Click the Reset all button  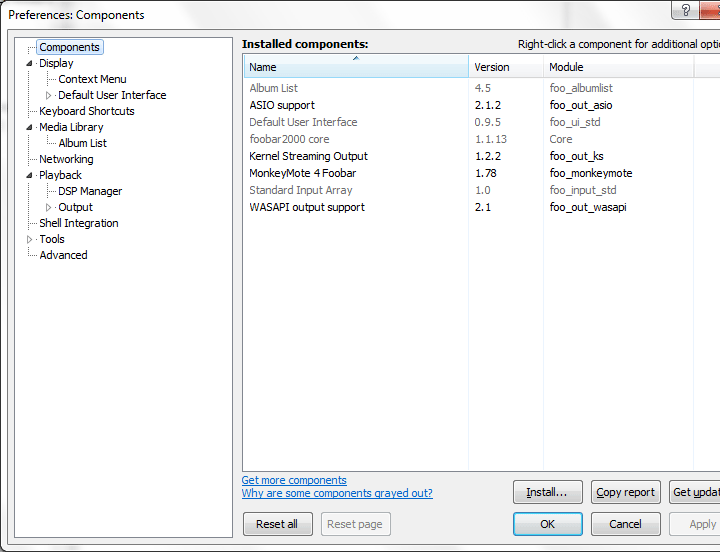[277, 524]
